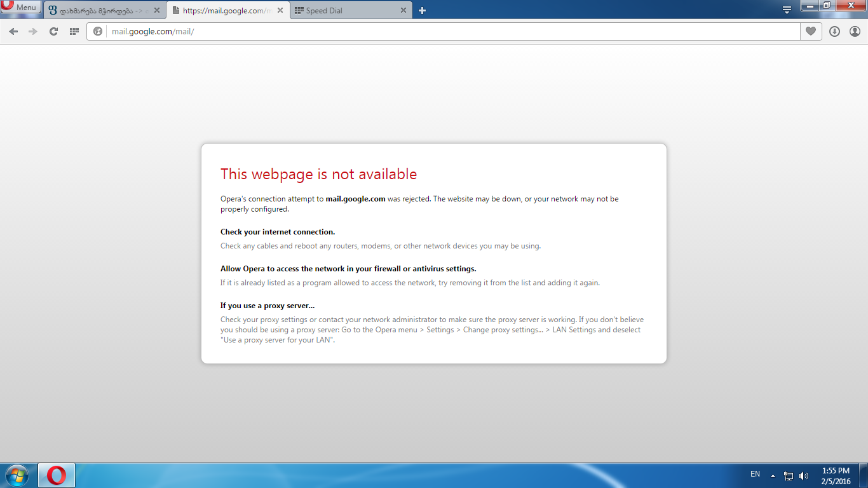
Task: Switch to the Georgian-titled first tab
Action: click(x=104, y=10)
